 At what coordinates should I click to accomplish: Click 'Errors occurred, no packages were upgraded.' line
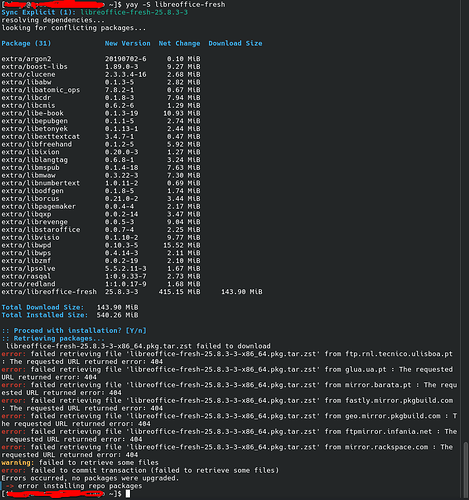[90, 478]
